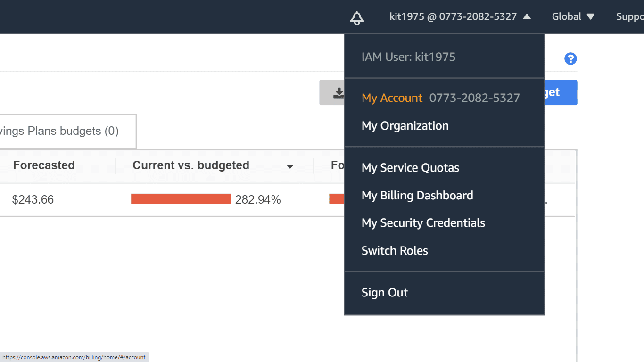644x362 pixels.
Task: Go to My Service Quotas
Action: tap(410, 167)
